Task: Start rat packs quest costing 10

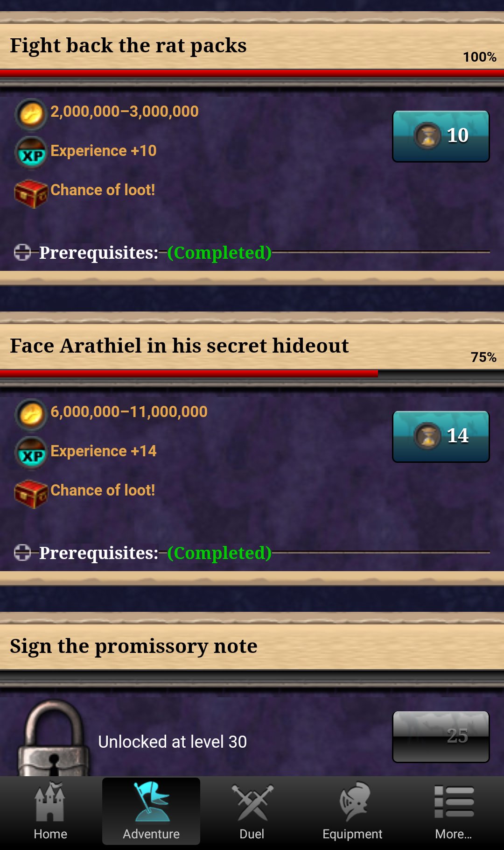Action: click(441, 136)
